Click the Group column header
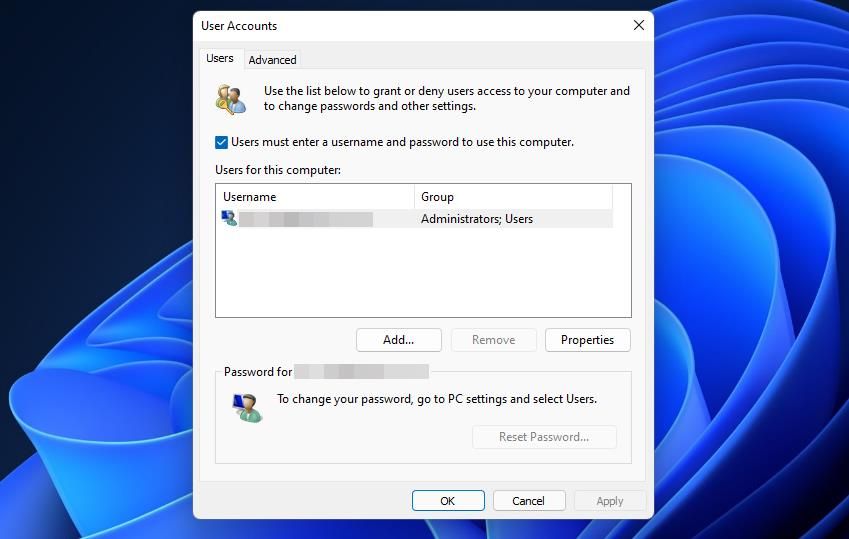Screen dimensions: 849x539 pos(513,197)
